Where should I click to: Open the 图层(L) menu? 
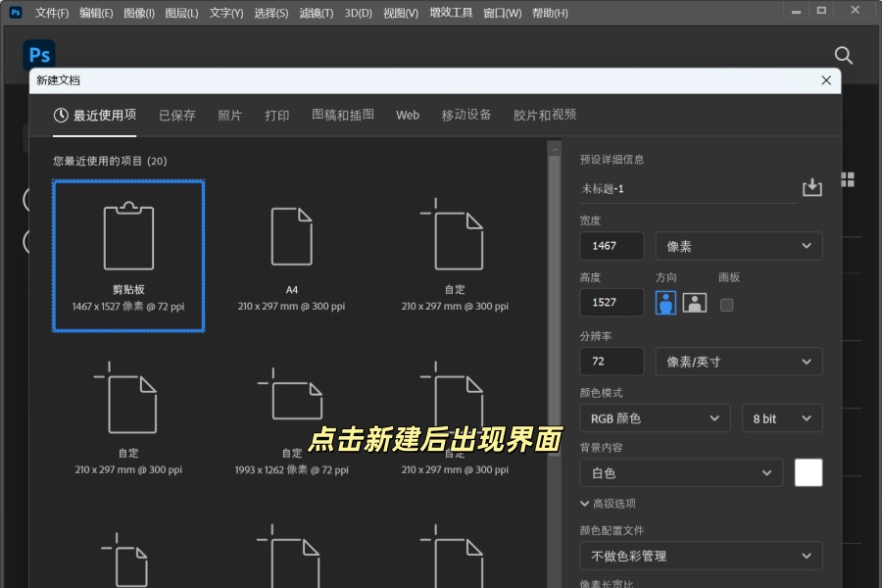point(181,13)
